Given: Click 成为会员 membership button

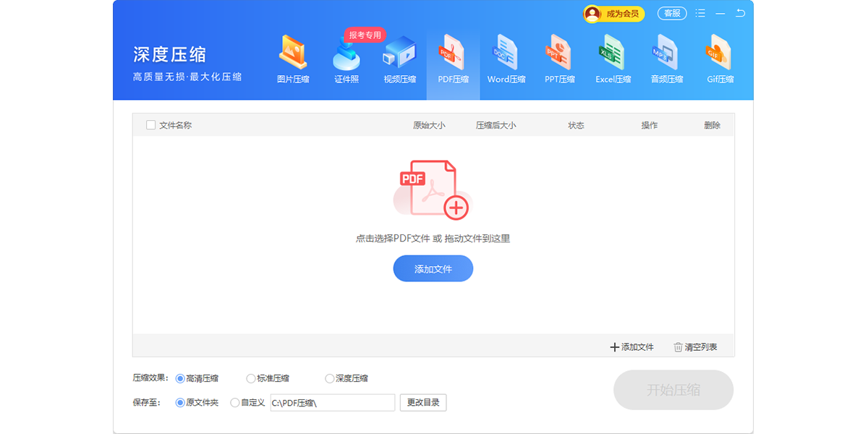Looking at the screenshot, I should [x=613, y=14].
